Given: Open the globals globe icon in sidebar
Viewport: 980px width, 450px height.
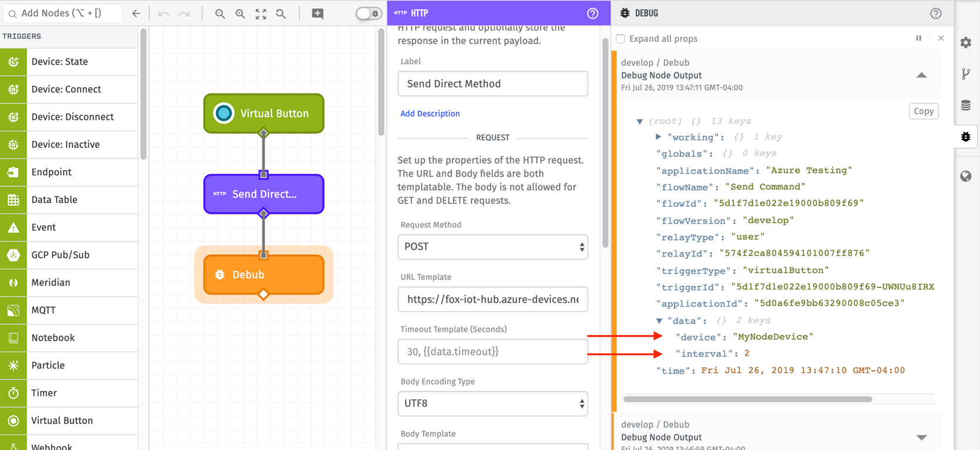Looking at the screenshot, I should [966, 176].
